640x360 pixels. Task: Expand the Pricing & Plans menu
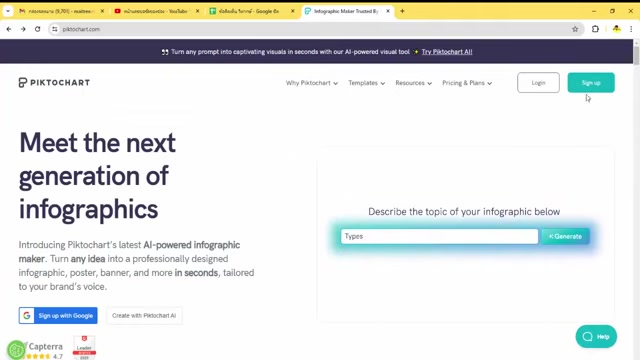(467, 83)
